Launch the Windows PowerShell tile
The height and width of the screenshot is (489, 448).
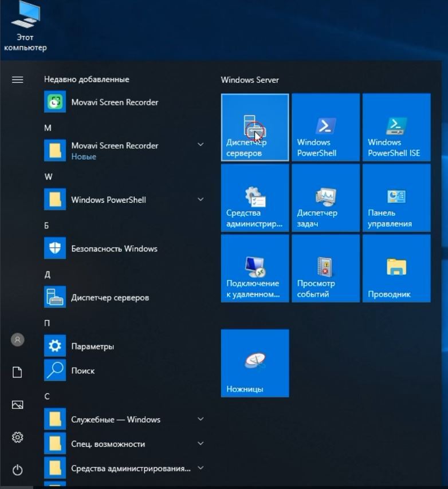click(x=326, y=127)
